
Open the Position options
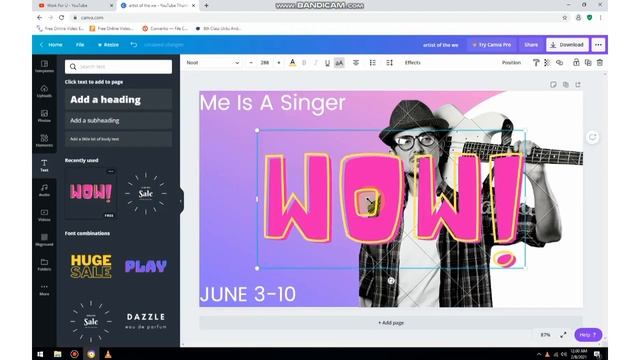point(511,62)
